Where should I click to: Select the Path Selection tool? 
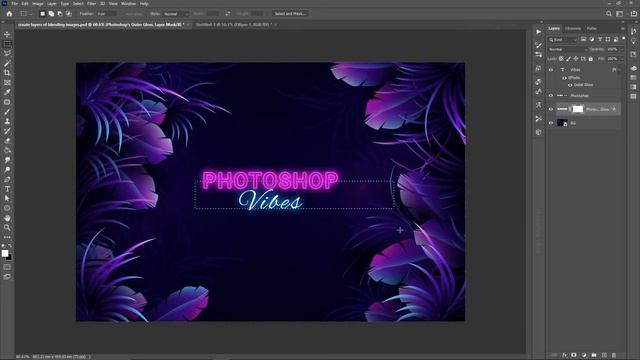pos(7,198)
